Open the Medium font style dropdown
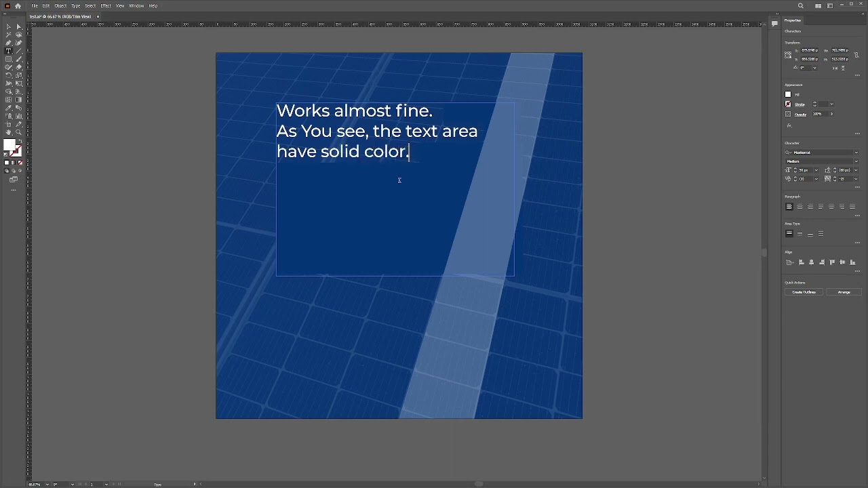This screenshot has height=488, width=868. [x=856, y=161]
